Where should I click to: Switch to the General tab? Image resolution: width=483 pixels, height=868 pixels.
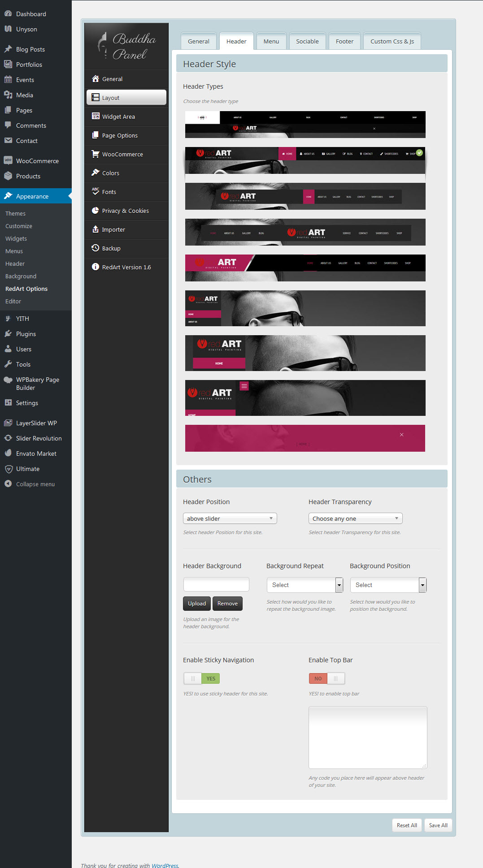click(x=199, y=41)
